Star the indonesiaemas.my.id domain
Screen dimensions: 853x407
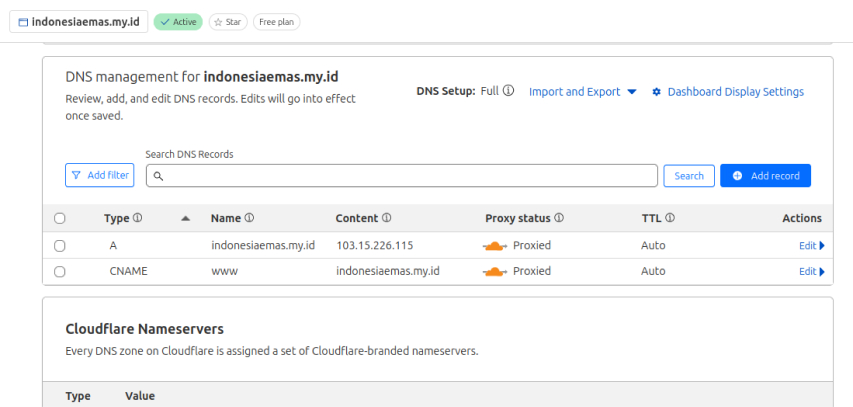(228, 22)
